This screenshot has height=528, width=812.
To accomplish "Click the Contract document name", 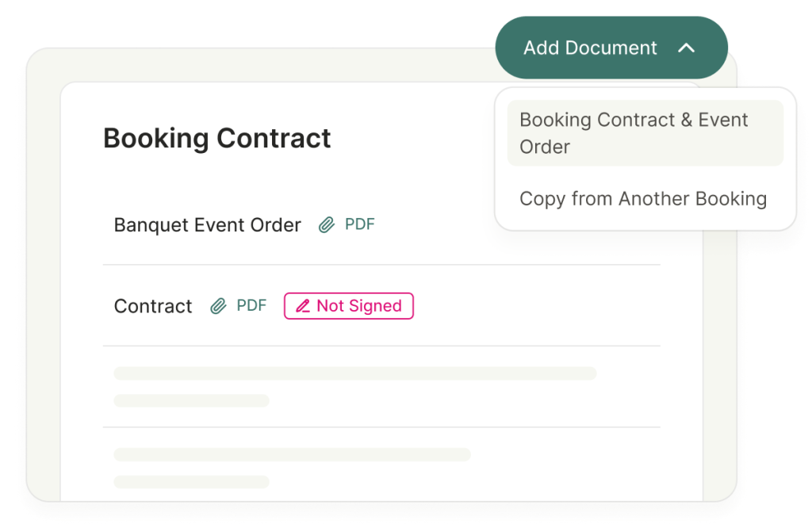I will [153, 306].
